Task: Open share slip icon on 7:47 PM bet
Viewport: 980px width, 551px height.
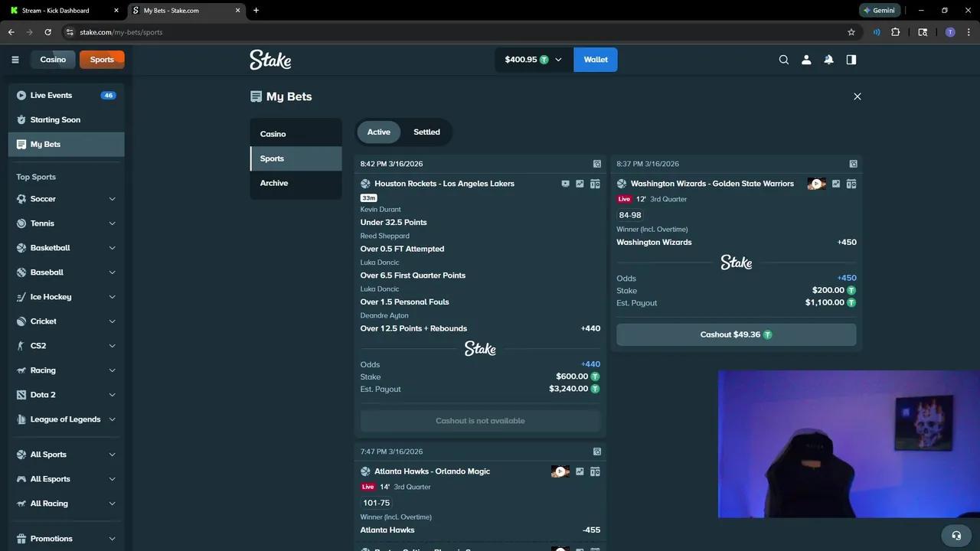Action: coord(597,452)
